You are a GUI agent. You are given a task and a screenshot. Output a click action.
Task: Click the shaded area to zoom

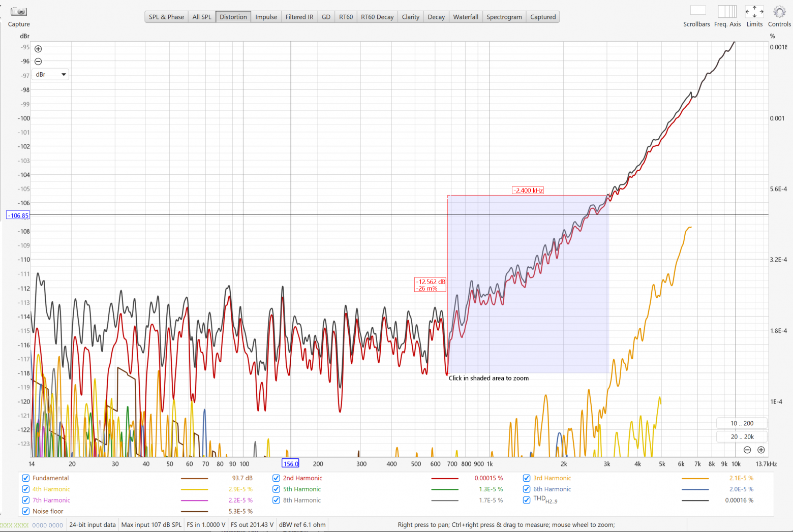[x=528, y=285]
